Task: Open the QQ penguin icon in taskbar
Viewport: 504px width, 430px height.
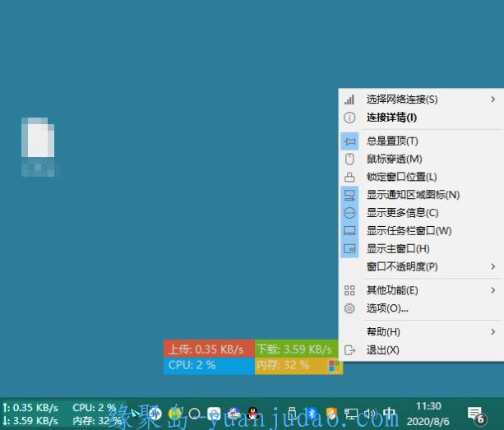Action: [253, 413]
